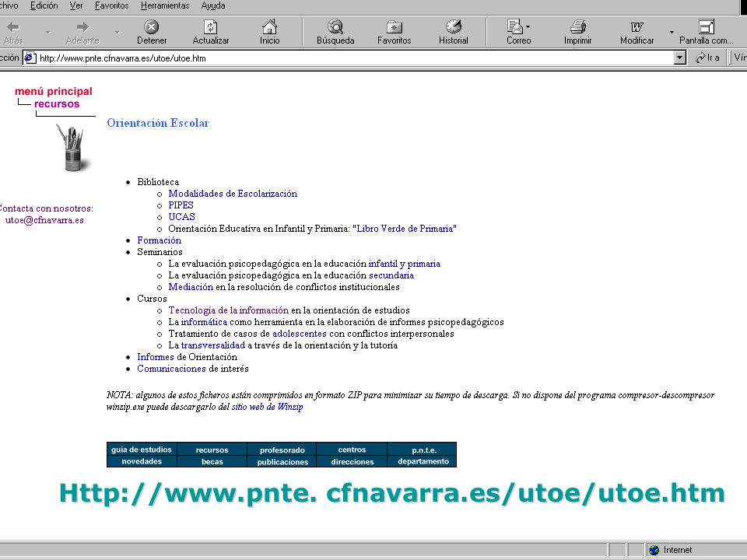Screen dimensions: 747x560
Task: Click the Biblioteca list item text
Action: (158, 182)
